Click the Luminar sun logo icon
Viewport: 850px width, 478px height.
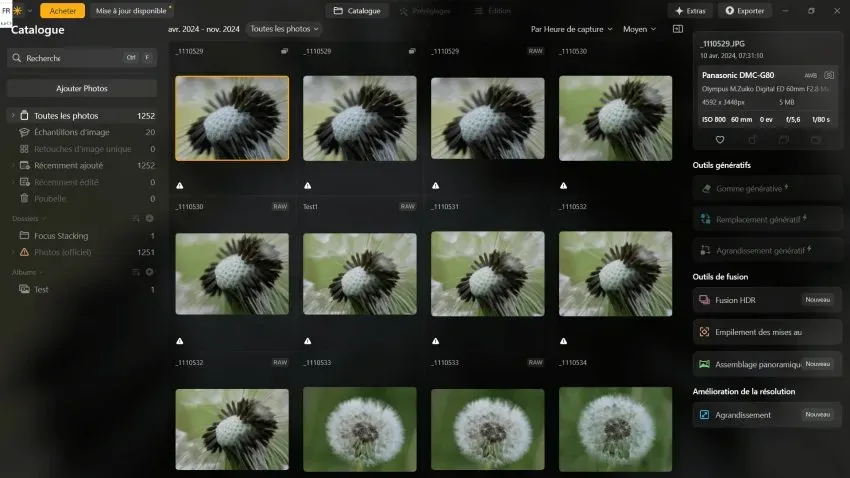[18, 10]
